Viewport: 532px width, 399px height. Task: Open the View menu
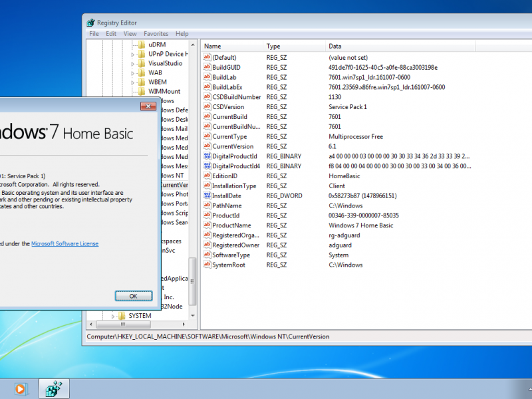tap(130, 34)
